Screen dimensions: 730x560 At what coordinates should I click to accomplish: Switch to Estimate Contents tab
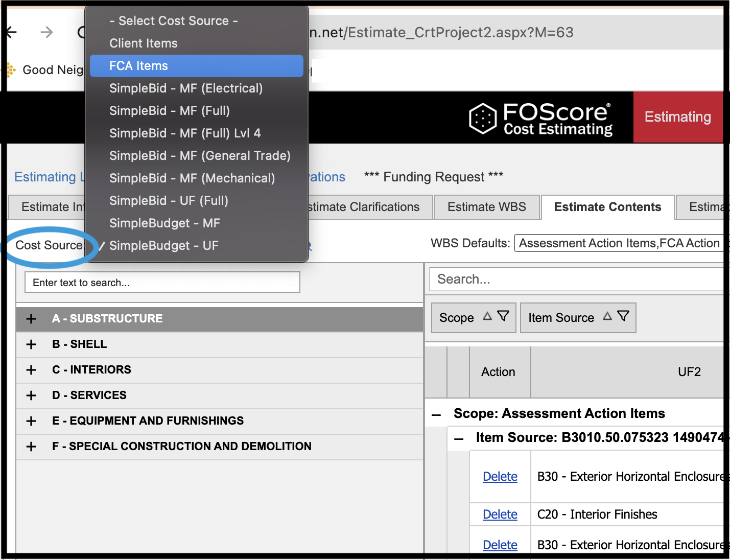607,207
